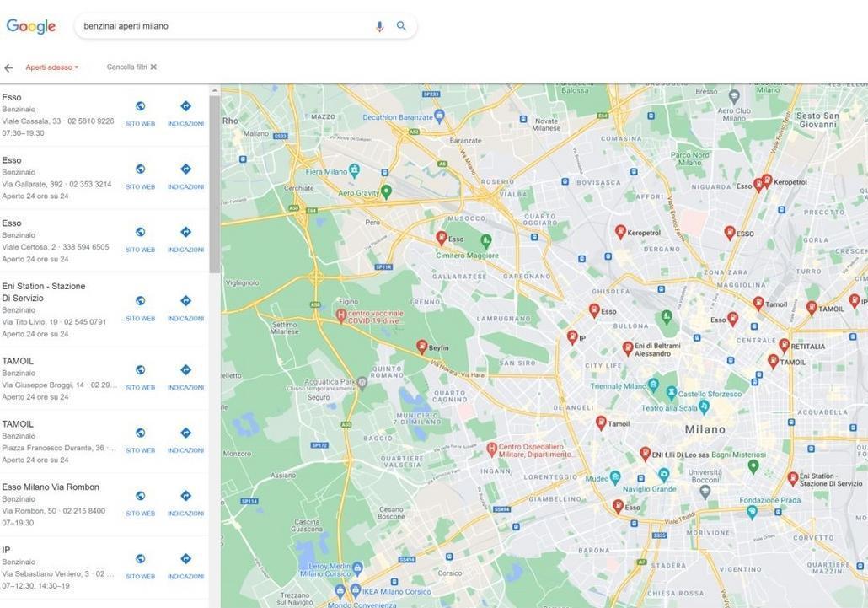868x608 pixels.
Task: Open Sito Web for Esso Via Gallarate
Action: point(141,176)
